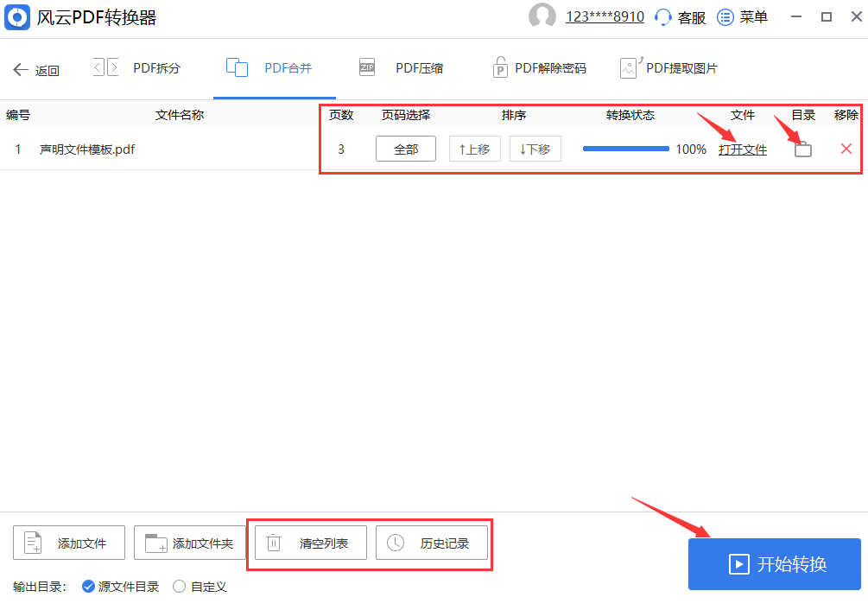
Task: Click the 100% conversion progress bar
Action: (626, 149)
